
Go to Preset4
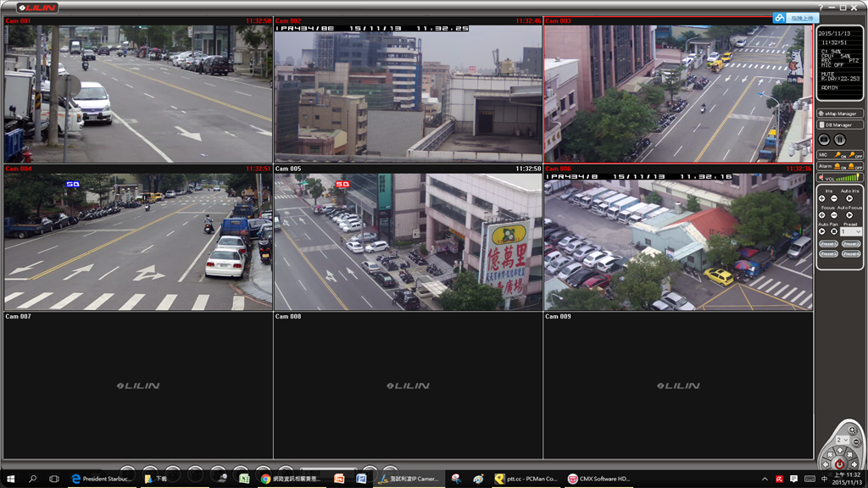851,253
